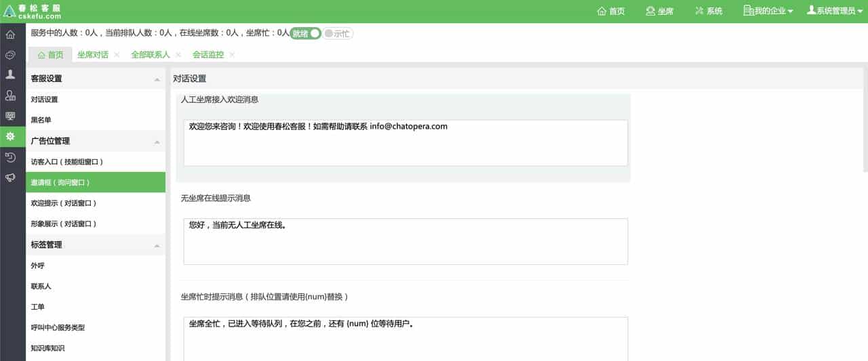This screenshot has height=361, width=868.
Task: Open the monitor screen icon in sidebar
Action: pyautogui.click(x=10, y=116)
